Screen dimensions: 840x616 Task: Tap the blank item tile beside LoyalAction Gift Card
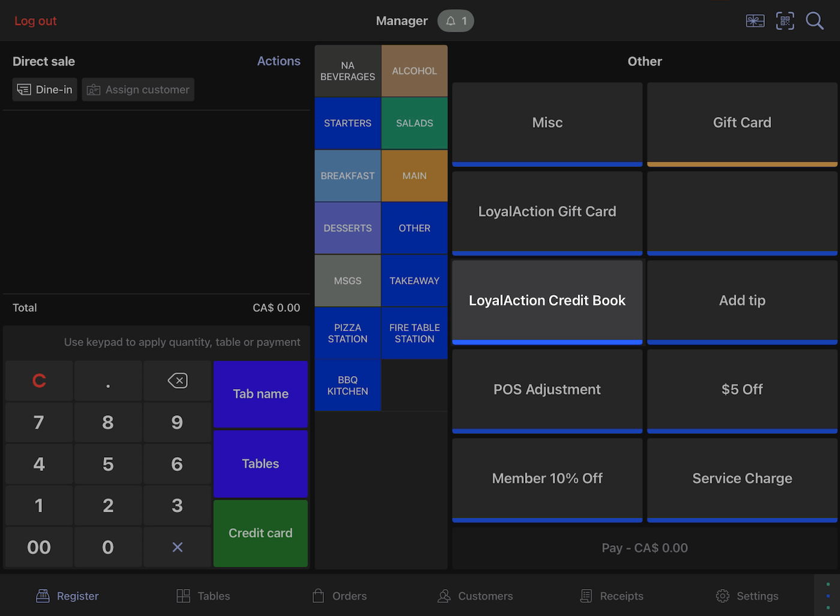742,213
